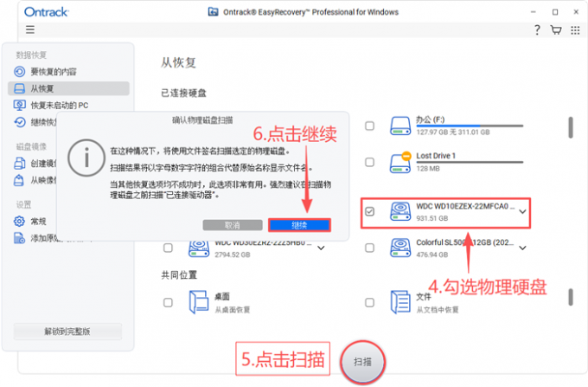
Task: Click the 常规 gear settings icon
Action: point(19,221)
